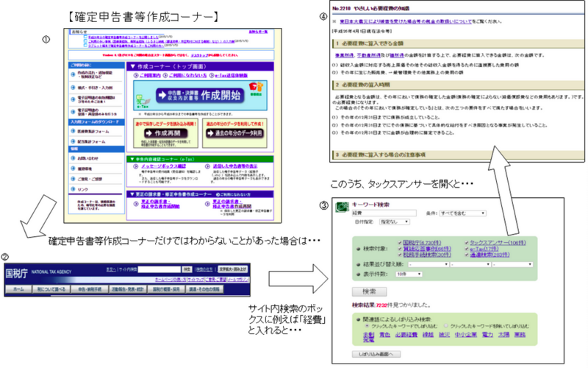Screen dimensions: 588x368
Task: Uncheck the 質疑応答事例 checkbox
Action: pyautogui.click(x=400, y=249)
